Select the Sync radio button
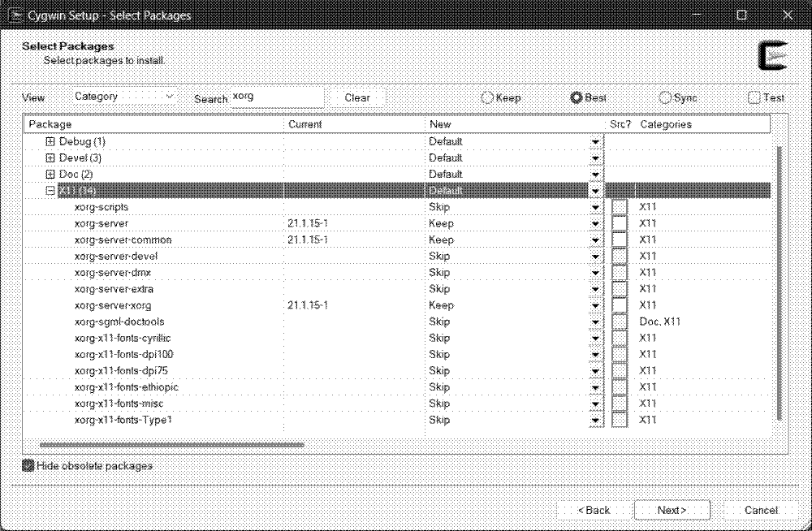The height and width of the screenshot is (531, 812). coord(666,97)
